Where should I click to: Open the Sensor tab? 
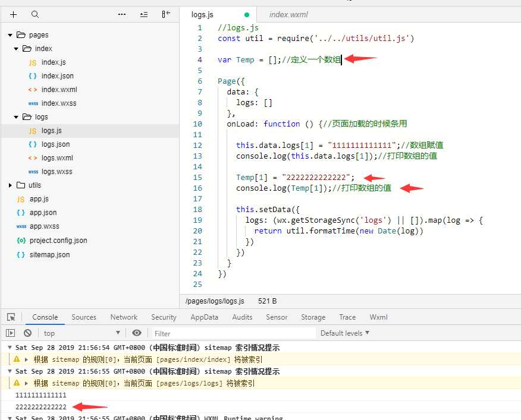point(277,317)
